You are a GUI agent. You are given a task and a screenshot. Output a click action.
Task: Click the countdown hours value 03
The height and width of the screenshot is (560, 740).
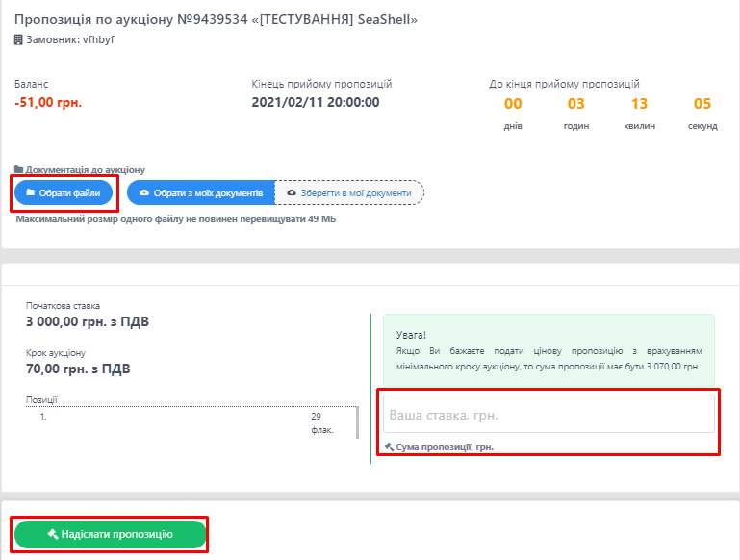point(576,104)
